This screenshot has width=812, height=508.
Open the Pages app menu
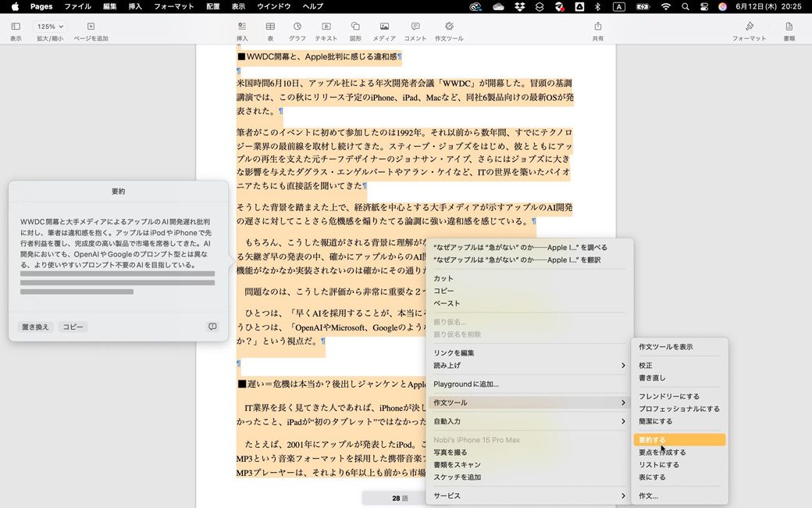(x=41, y=7)
